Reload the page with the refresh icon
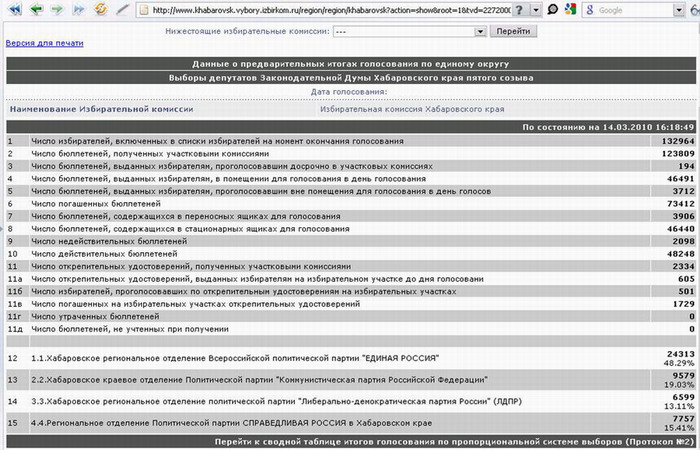 [101, 10]
